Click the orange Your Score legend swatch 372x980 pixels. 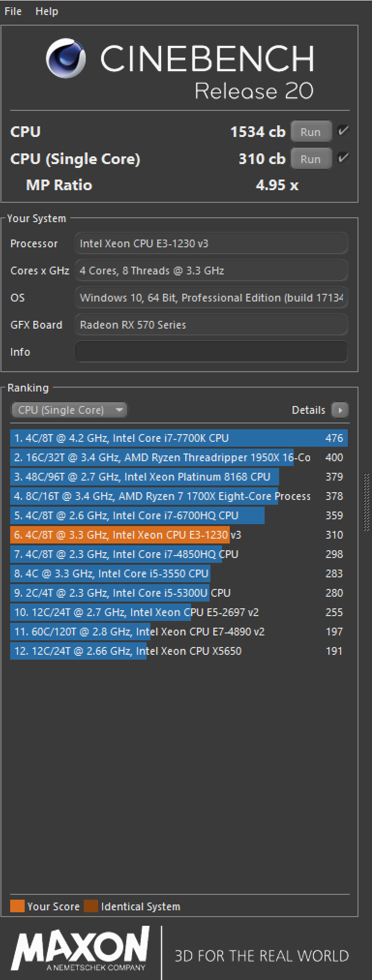tap(17, 906)
